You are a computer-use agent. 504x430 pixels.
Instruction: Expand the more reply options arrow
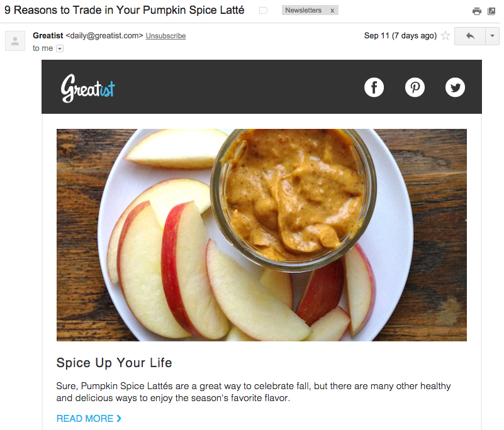click(x=492, y=36)
